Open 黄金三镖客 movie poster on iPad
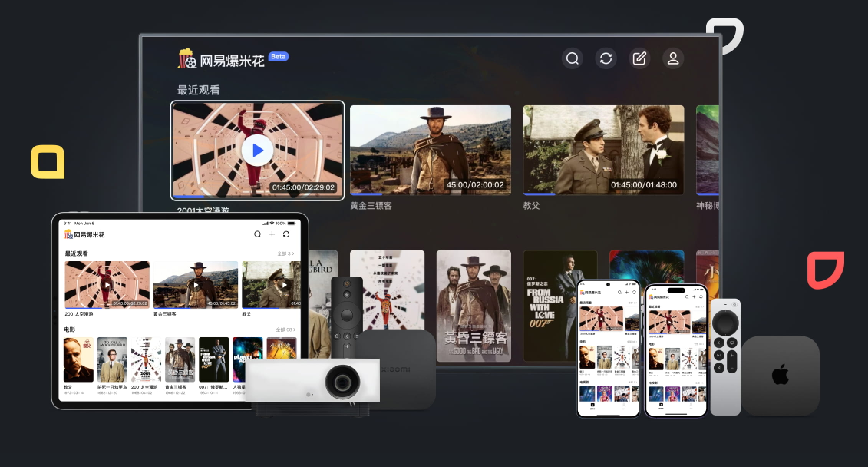This screenshot has height=467, width=868. click(x=180, y=359)
